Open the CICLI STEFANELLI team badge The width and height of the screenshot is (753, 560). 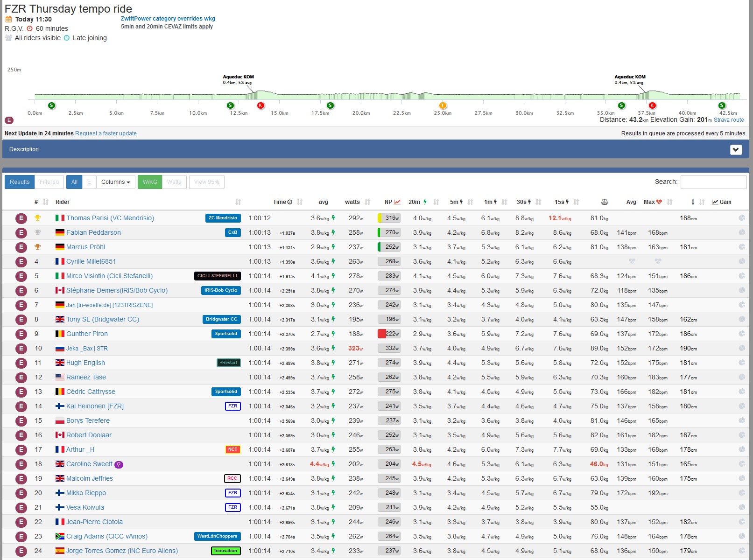coord(218,276)
